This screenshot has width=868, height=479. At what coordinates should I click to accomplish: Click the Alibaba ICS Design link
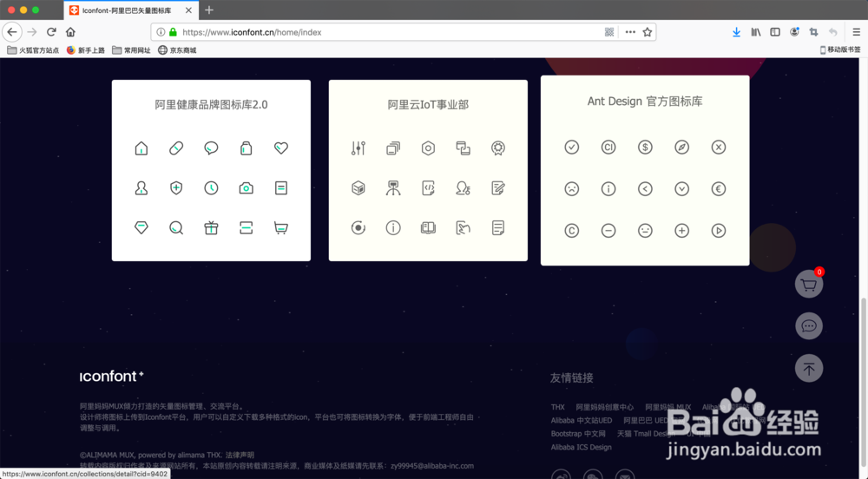pos(582,447)
